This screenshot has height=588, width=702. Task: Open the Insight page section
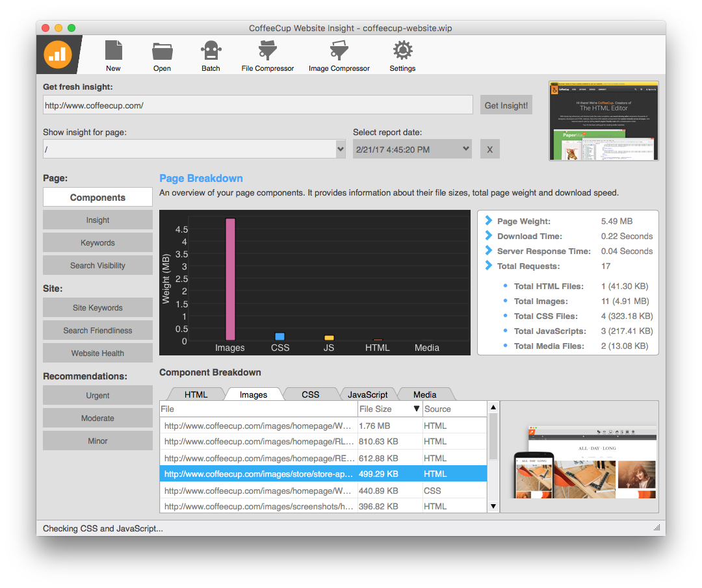coord(97,220)
